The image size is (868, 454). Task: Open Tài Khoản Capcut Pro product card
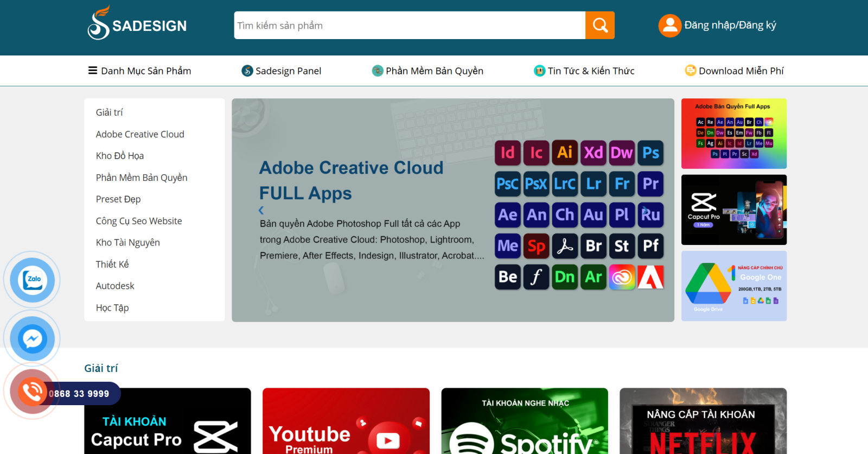pyautogui.click(x=168, y=421)
